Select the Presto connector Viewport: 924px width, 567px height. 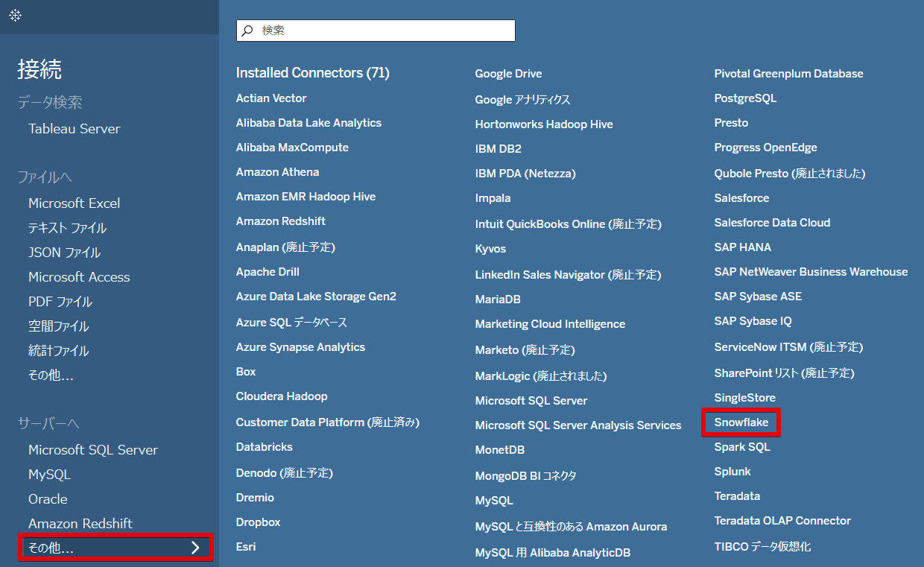click(731, 123)
